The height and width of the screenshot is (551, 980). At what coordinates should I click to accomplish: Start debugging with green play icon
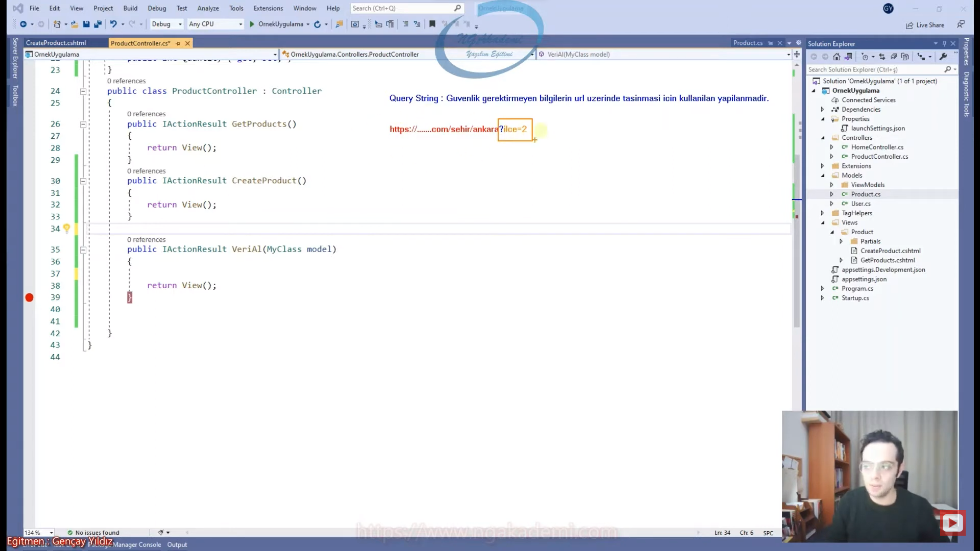[x=252, y=24]
